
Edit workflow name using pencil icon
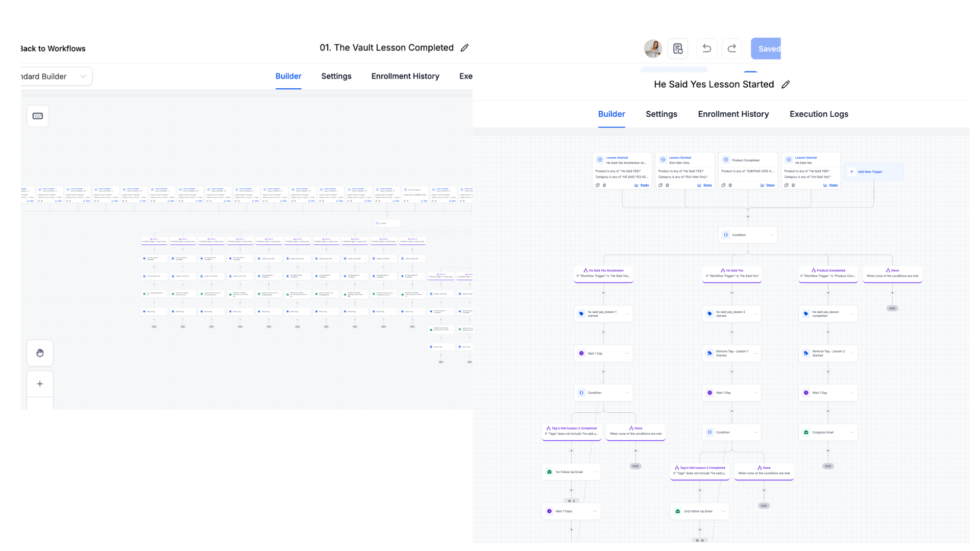tap(786, 84)
